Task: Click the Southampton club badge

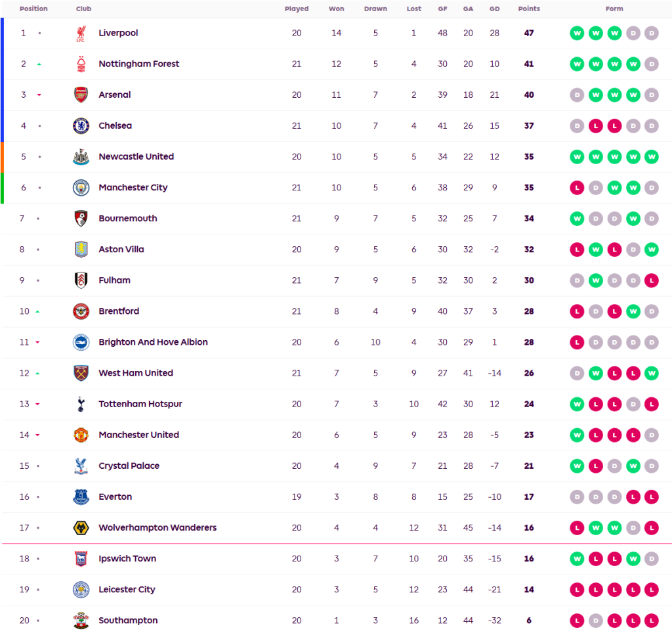Action: (81, 621)
